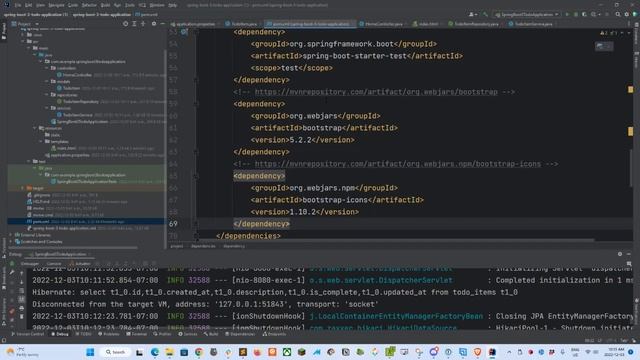Clear all console output trash icon
Image resolution: width=640 pixels, height=360 pixels.
[x=22, y=317]
